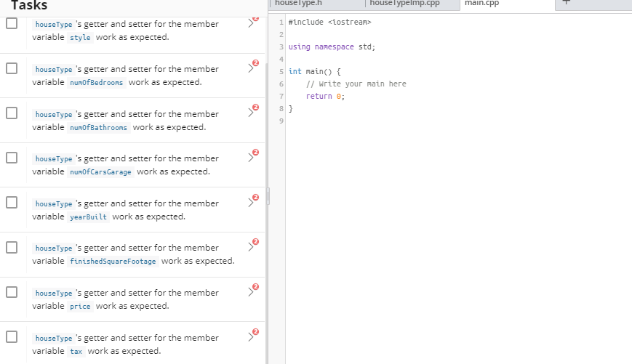The height and width of the screenshot is (364, 632).
Task: Open the houseTypeImp.cpp tab
Action: [x=412, y=4]
